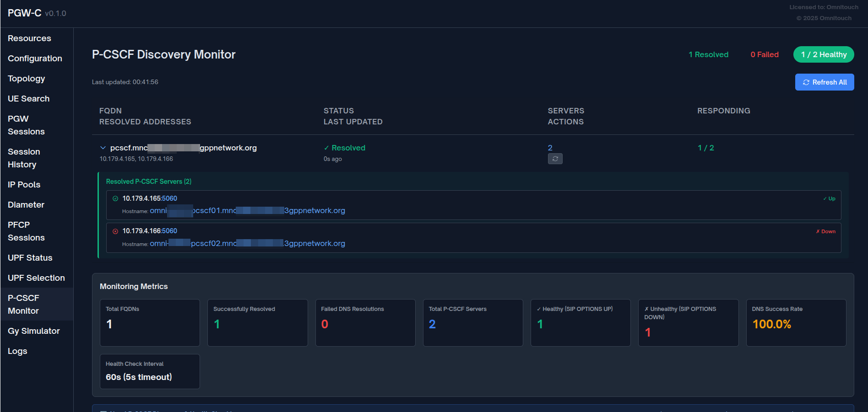The image size is (868, 412).
Task: Click the refresh icon under the Servers count
Action: (555, 159)
